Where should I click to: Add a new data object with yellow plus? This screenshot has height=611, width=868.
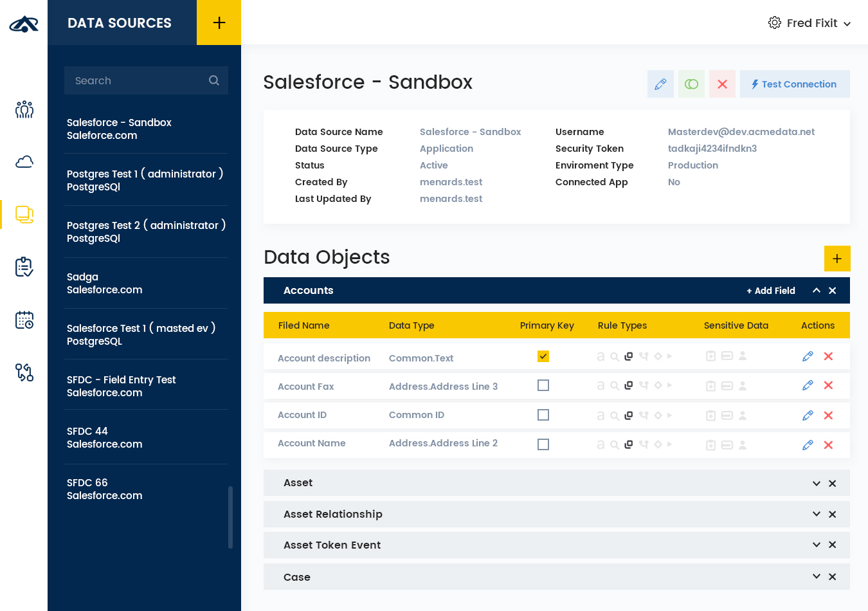[x=837, y=259]
